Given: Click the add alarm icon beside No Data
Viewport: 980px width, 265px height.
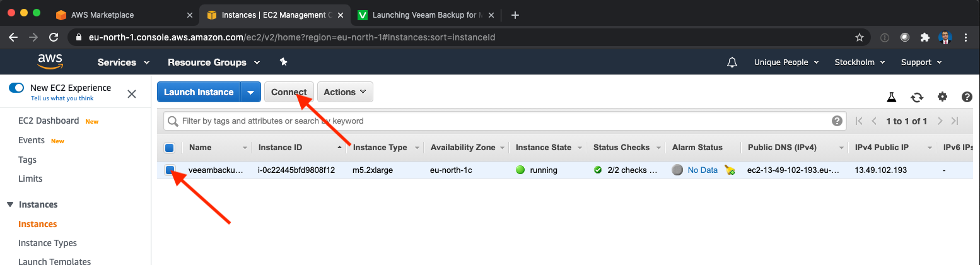Looking at the screenshot, I should point(730,170).
